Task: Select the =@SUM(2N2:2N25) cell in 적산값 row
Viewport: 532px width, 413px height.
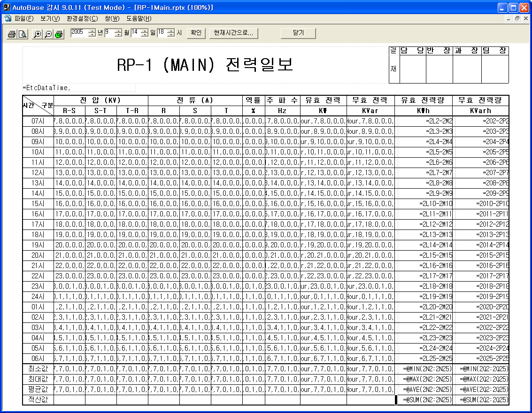Action: [x=424, y=400]
